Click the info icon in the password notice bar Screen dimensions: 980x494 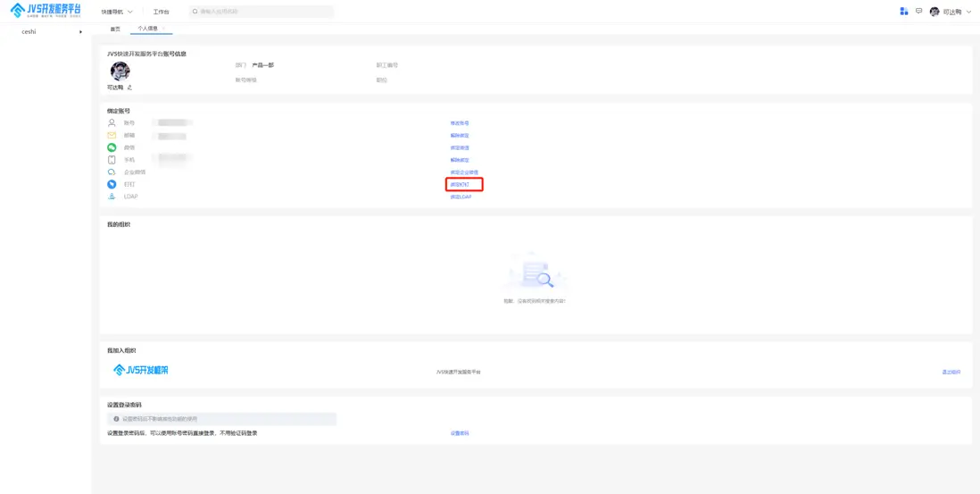click(116, 419)
